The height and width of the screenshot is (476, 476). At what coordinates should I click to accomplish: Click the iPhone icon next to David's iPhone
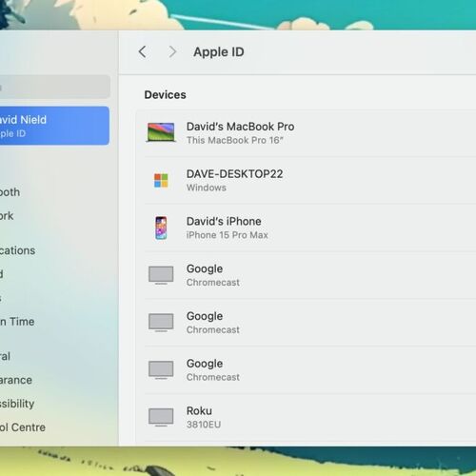[161, 228]
